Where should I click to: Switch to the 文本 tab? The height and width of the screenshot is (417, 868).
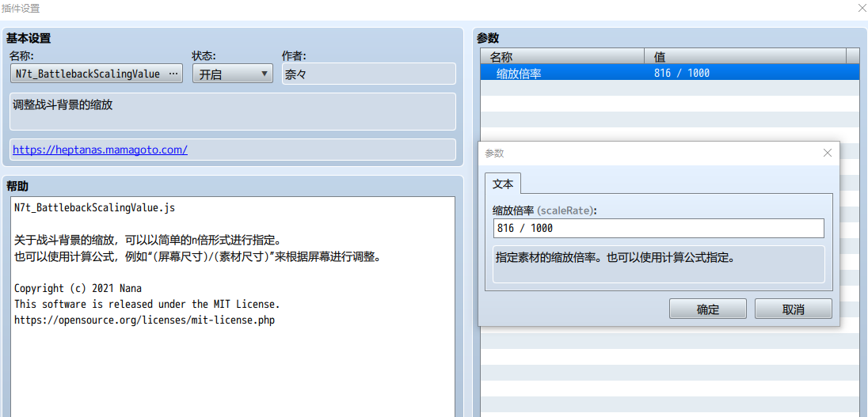click(503, 184)
